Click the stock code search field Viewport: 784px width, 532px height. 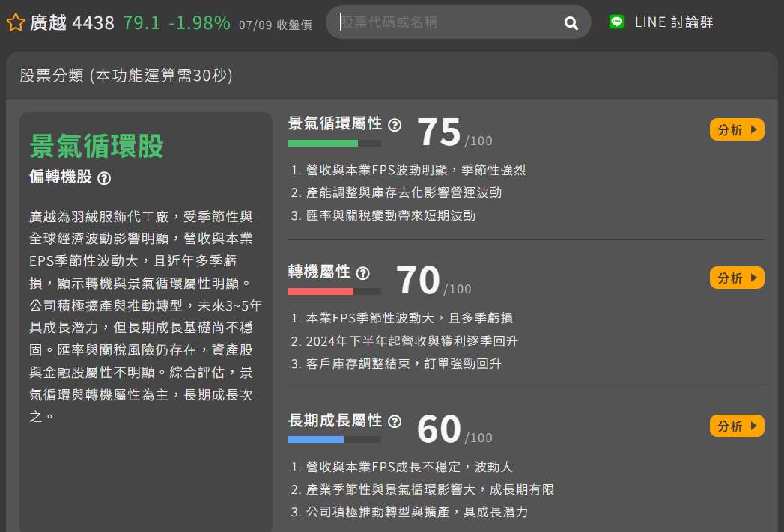458,22
